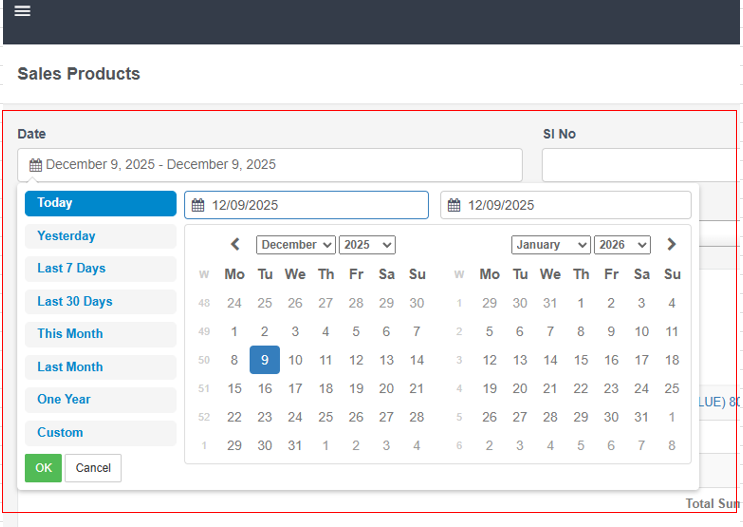This screenshot has width=743, height=527.
Task: Click calendar icon in end date field
Action: click(x=454, y=206)
